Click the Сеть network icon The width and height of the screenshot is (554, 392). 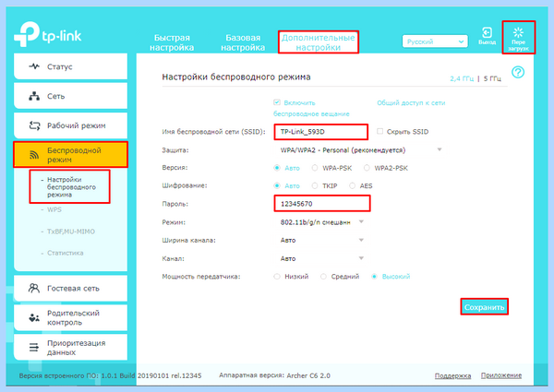[34, 96]
